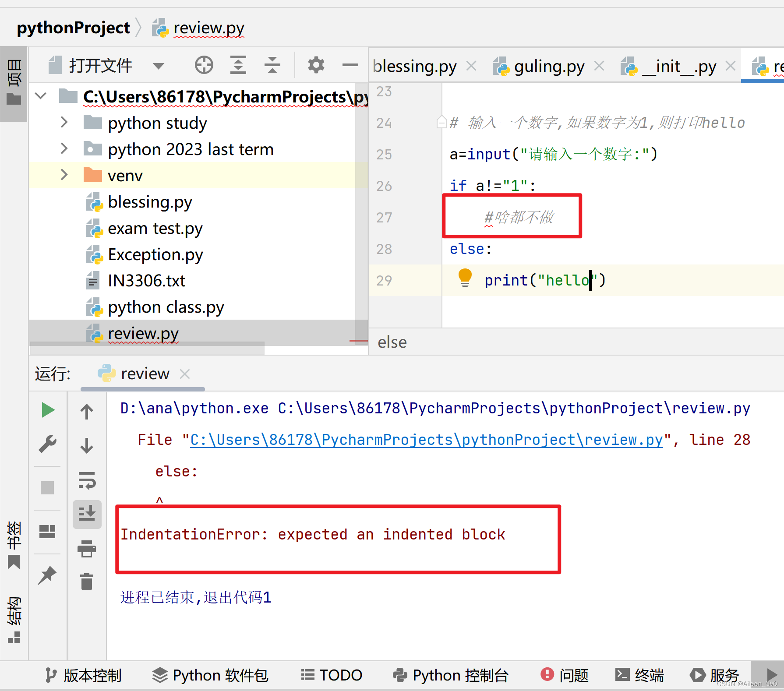
Task: Close the guling.py tab
Action: (x=599, y=66)
